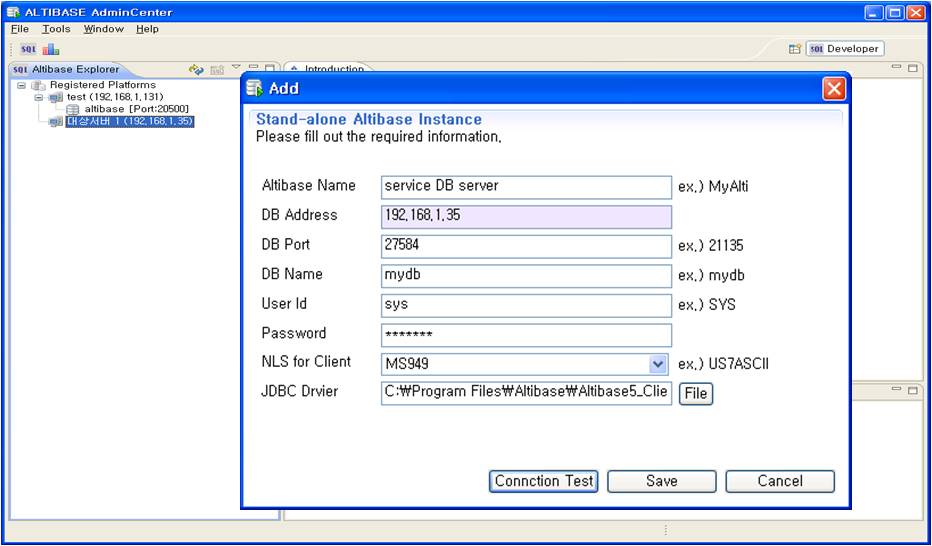932x546 pixels.
Task: Open the Altibase Explorer view menu triangle
Action: [x=236, y=67]
